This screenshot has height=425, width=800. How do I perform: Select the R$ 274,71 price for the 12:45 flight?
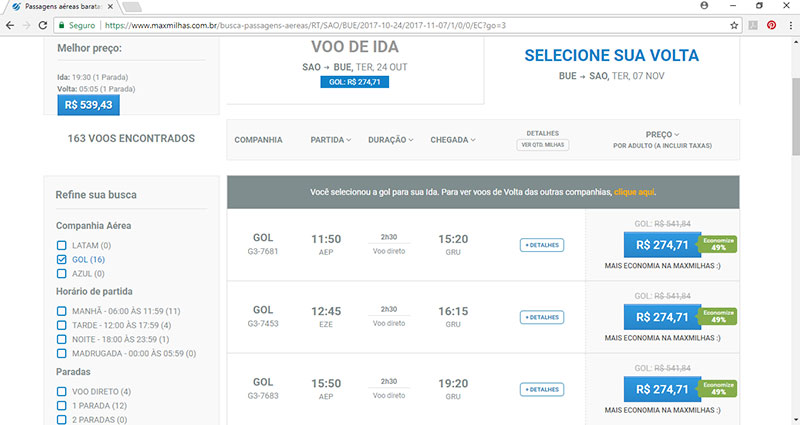(x=662, y=317)
